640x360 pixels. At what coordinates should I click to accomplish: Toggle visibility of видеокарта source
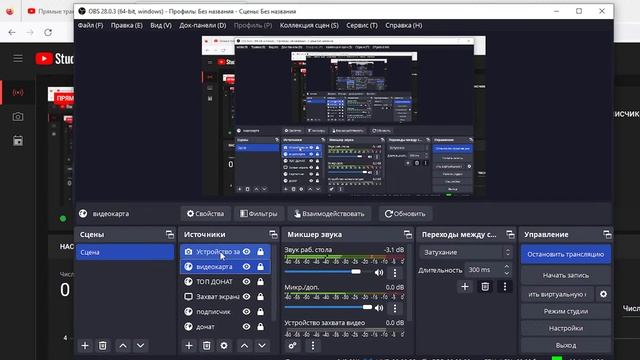tap(247, 267)
